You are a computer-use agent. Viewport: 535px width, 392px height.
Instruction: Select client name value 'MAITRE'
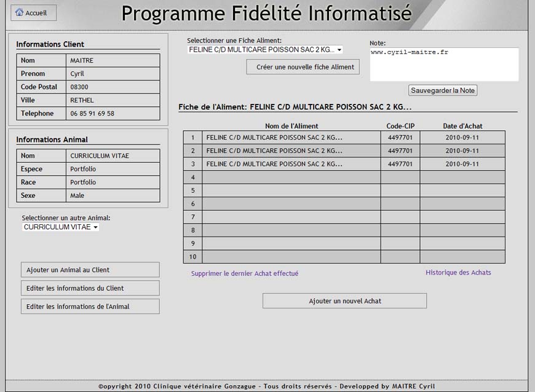82,60
